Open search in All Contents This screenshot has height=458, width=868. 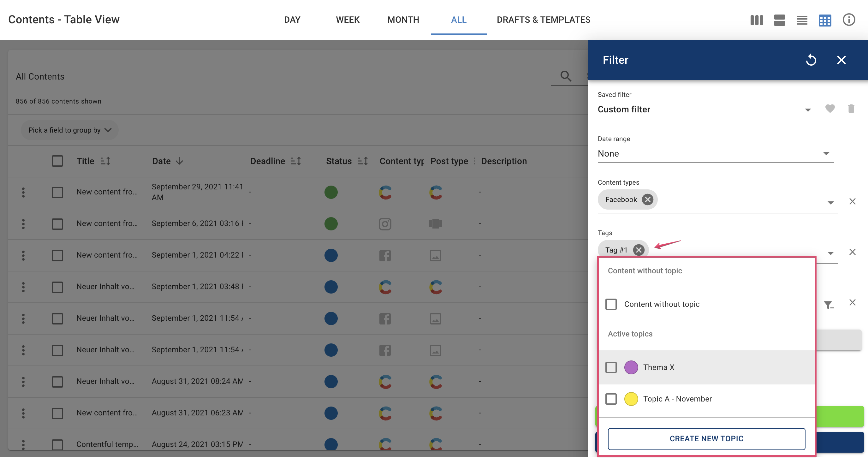[x=566, y=76]
